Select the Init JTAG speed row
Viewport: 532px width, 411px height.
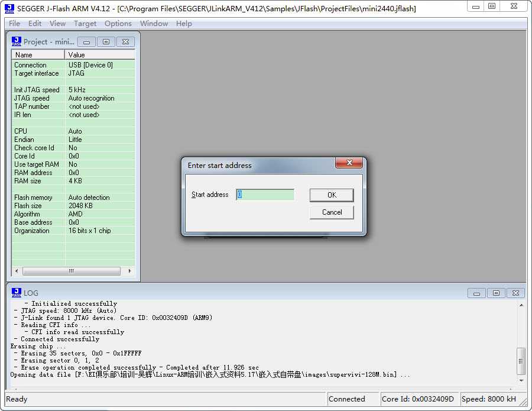pos(73,90)
